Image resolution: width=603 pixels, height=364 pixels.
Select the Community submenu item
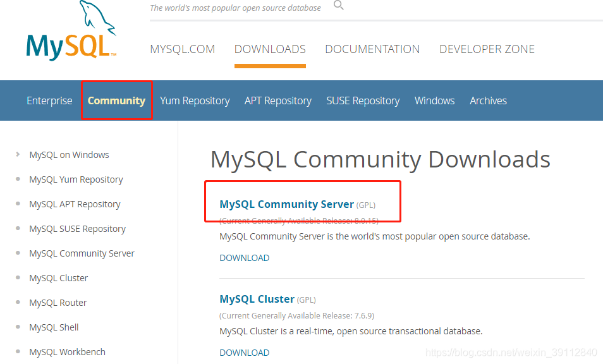[116, 100]
